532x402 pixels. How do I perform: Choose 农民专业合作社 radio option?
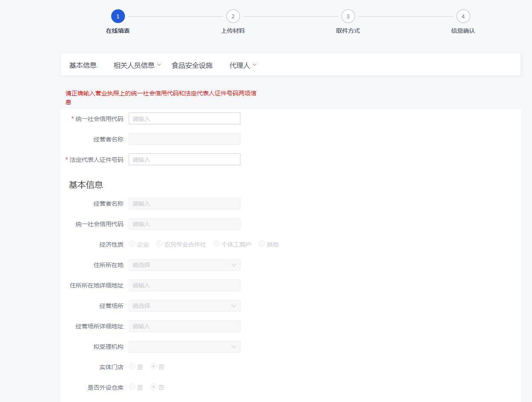point(159,244)
